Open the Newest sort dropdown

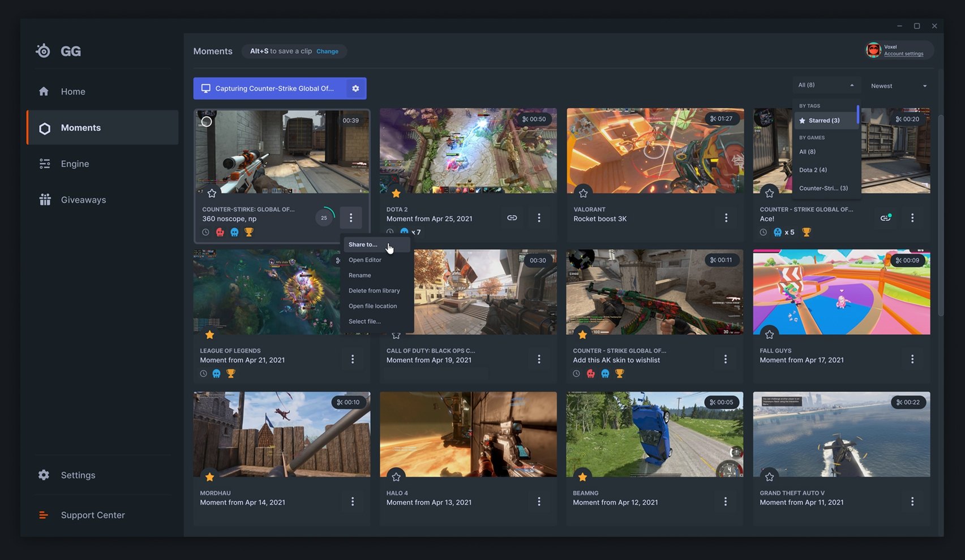click(898, 86)
